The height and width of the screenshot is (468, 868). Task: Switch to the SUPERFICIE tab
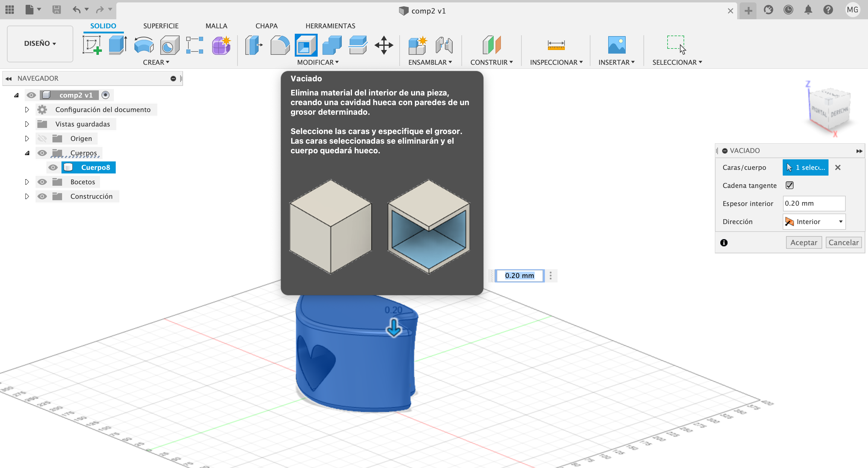[161, 26]
